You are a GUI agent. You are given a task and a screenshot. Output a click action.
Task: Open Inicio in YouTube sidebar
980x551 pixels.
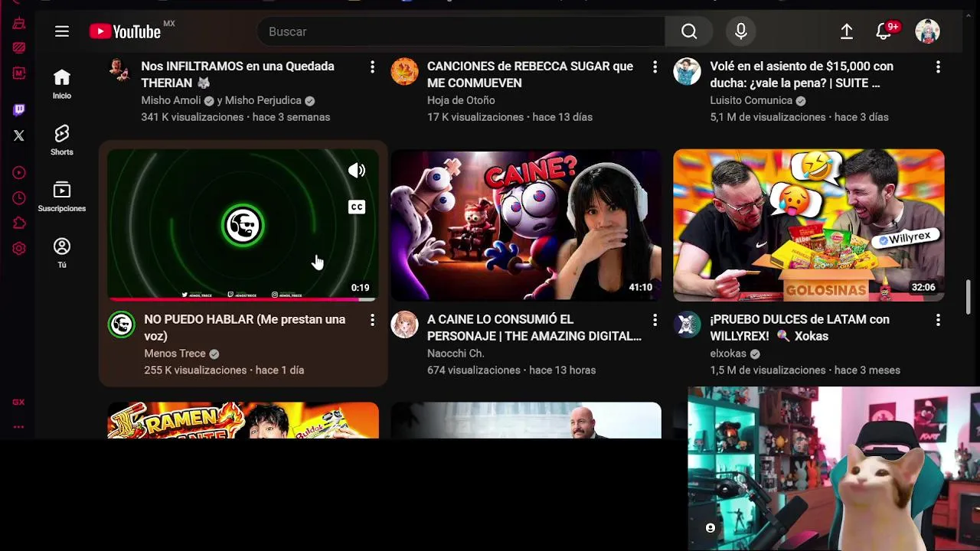click(x=62, y=84)
